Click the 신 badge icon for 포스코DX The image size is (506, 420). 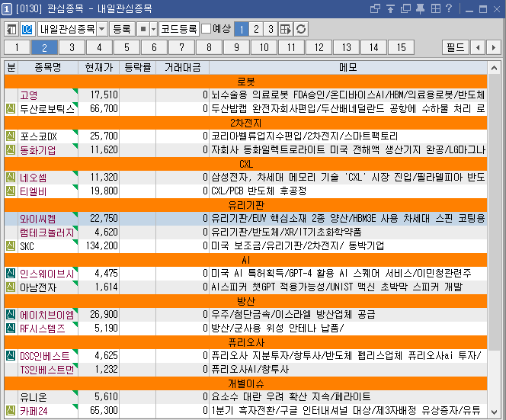click(x=11, y=136)
